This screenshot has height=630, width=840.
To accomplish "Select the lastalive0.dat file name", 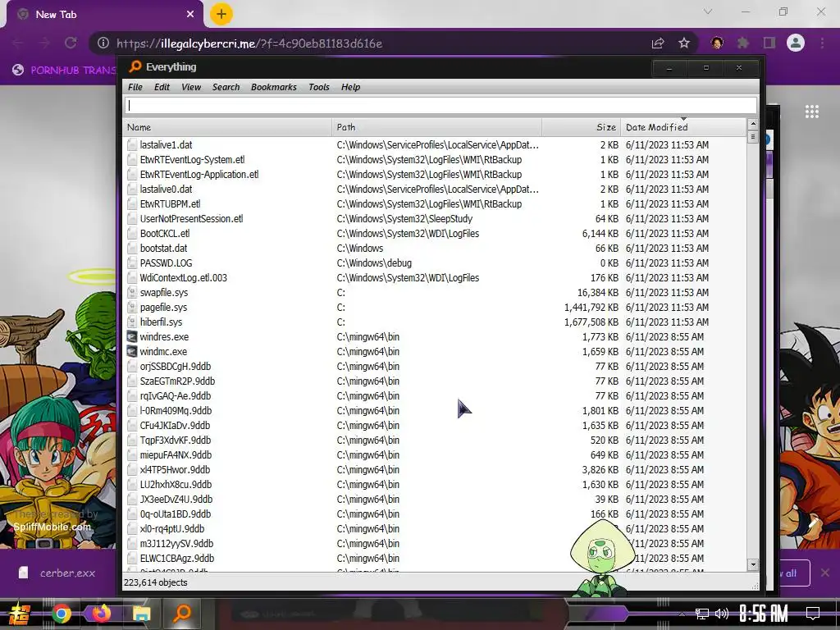I will 166,189.
